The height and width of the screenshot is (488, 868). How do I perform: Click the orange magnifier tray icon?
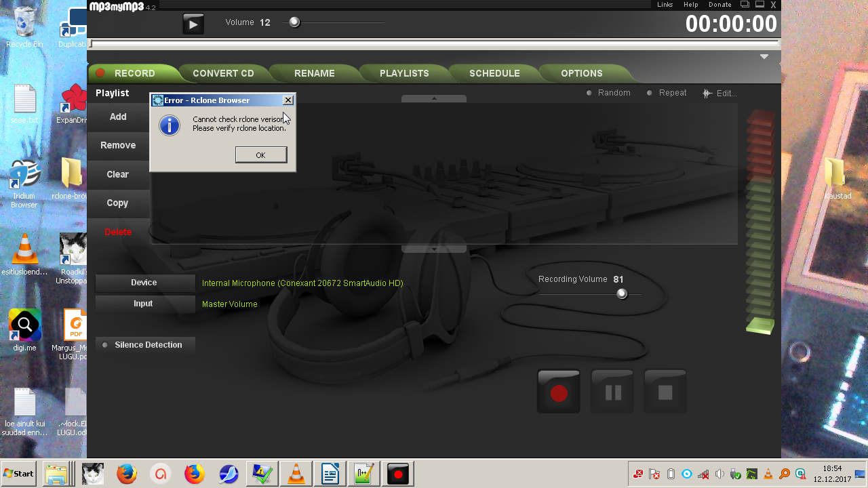point(785,474)
